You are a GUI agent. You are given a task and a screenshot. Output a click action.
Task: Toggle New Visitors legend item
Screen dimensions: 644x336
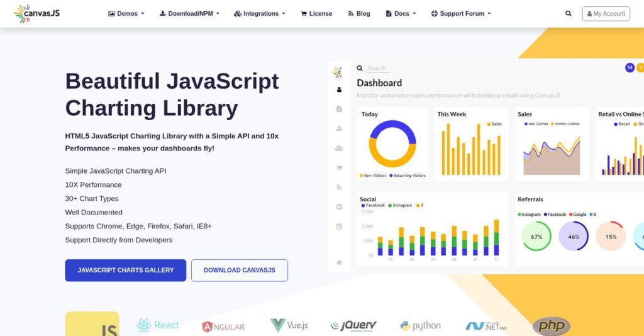373,176
